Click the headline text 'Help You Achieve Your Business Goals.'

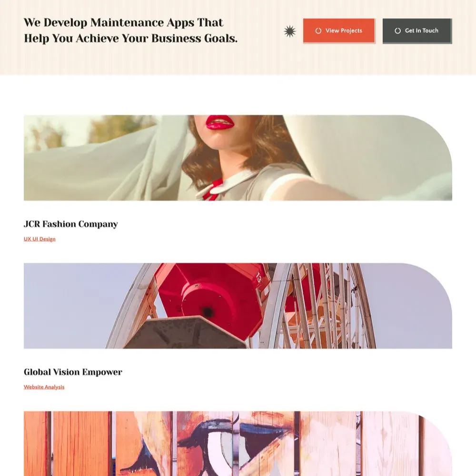[x=130, y=39]
